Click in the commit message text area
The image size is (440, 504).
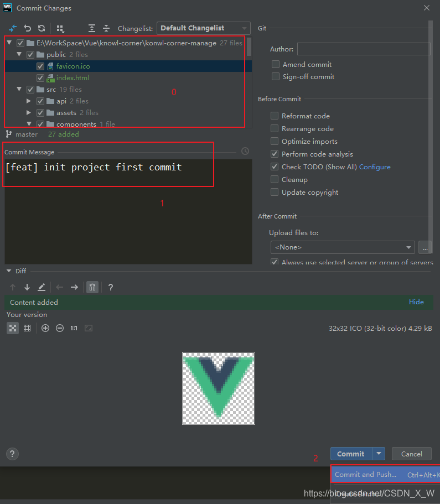pos(128,211)
